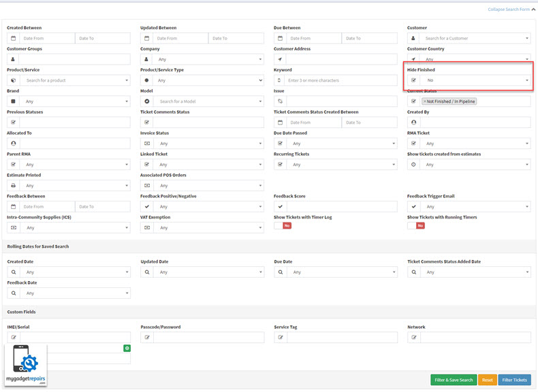Viewport: 538px width, 392px height.
Task: Open Ticket Comments Status Added Date dropdown
Action: (475, 272)
